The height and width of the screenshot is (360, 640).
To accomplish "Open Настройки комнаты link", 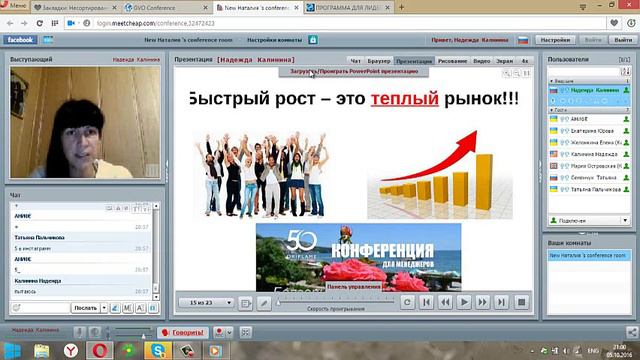I will click(x=274, y=40).
